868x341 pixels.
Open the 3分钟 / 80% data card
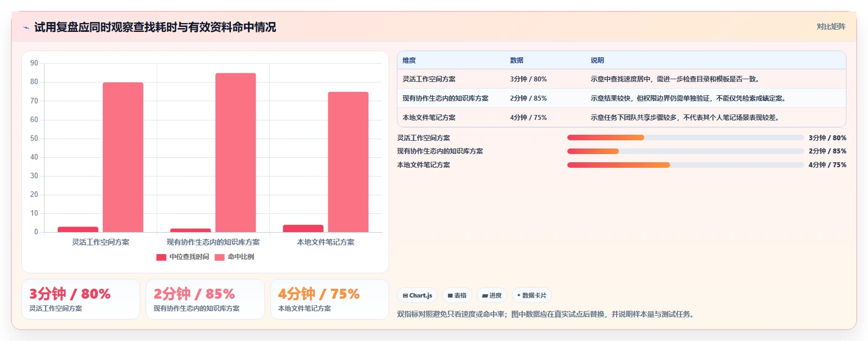point(81,299)
